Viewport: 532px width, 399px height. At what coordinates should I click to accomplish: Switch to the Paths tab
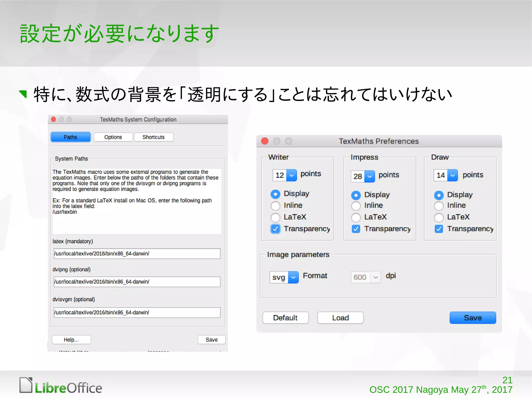coord(70,137)
